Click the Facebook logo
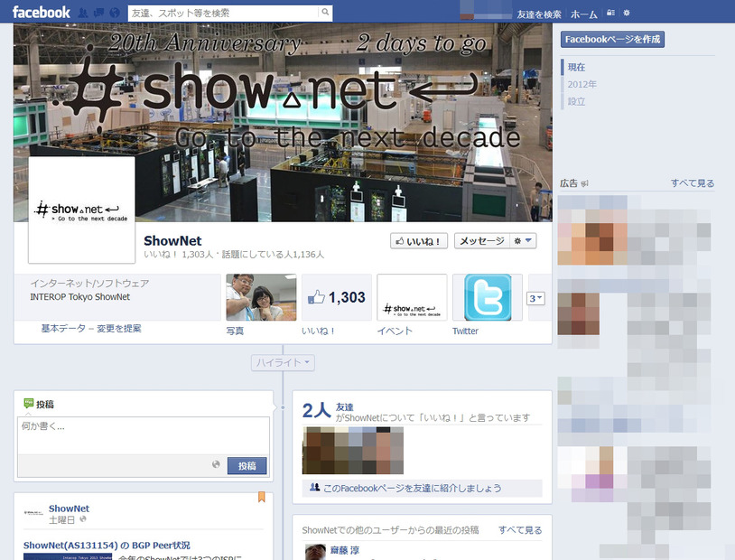 [x=42, y=13]
